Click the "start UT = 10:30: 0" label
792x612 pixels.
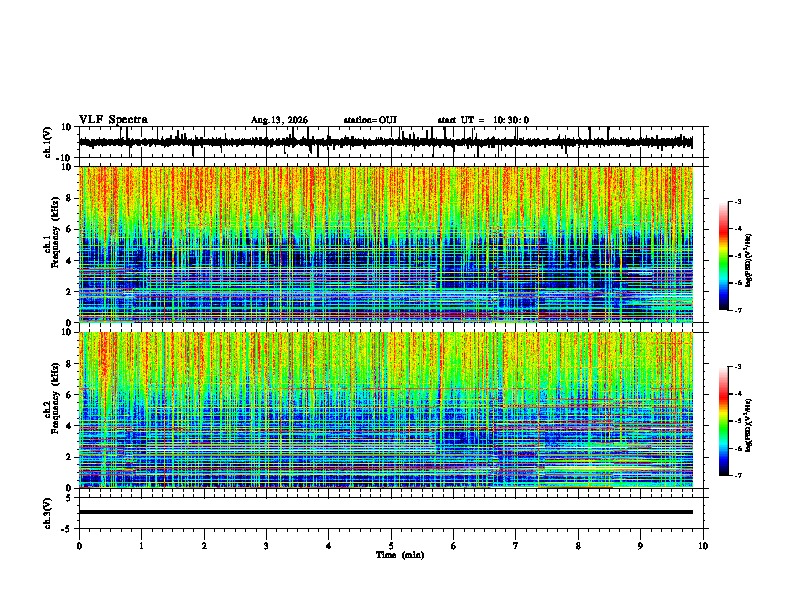coord(483,120)
